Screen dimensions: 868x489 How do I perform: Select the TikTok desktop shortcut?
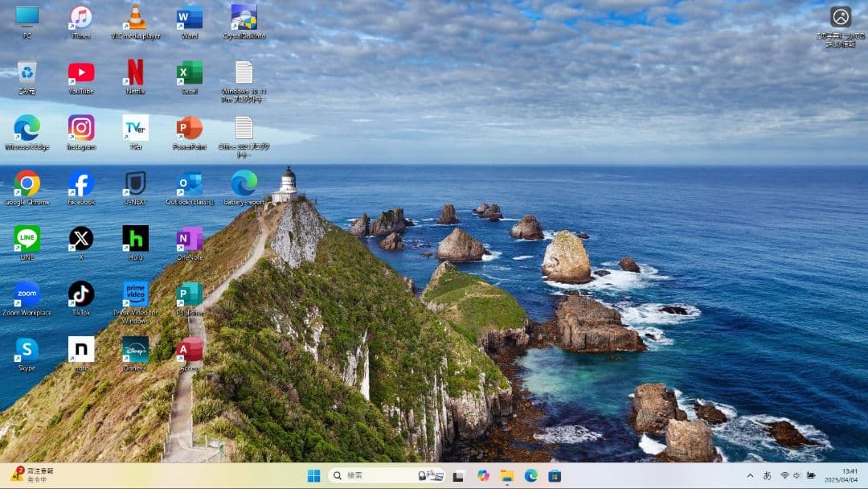point(80,294)
